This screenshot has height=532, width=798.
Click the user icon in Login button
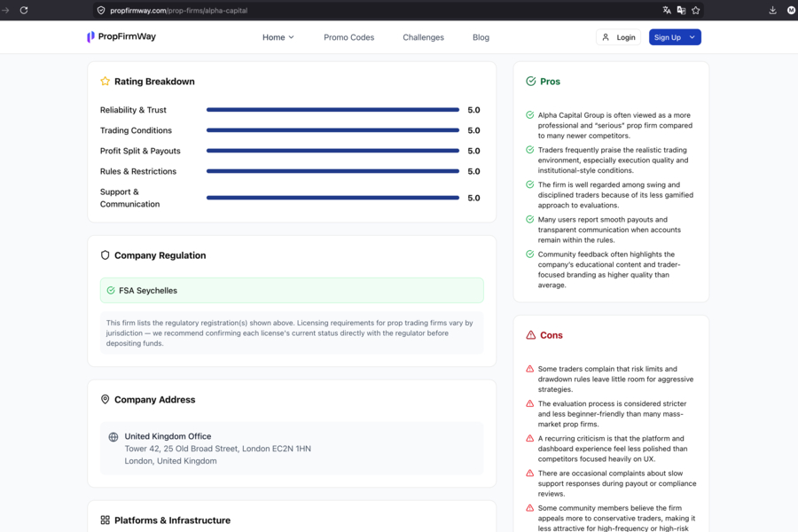point(606,37)
